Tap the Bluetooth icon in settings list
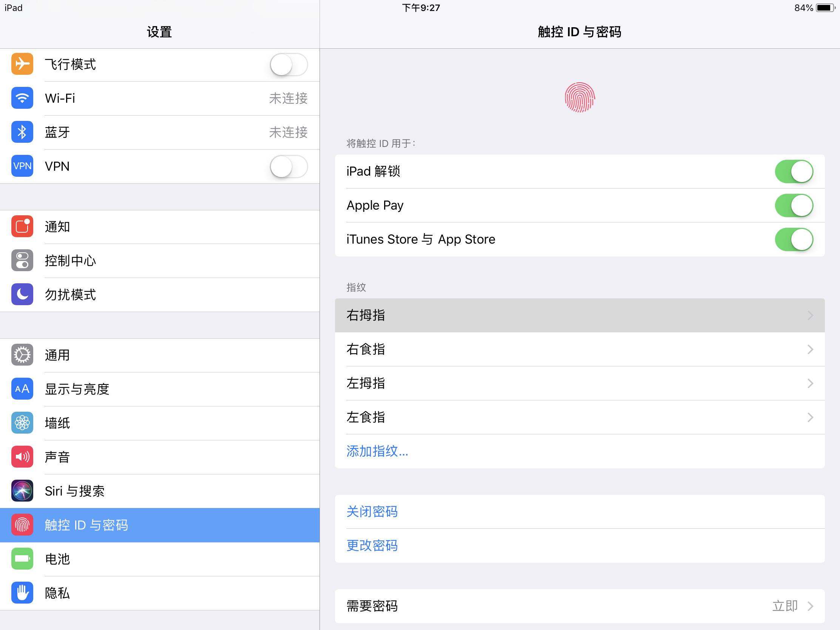Image resolution: width=840 pixels, height=630 pixels. pos(22,132)
